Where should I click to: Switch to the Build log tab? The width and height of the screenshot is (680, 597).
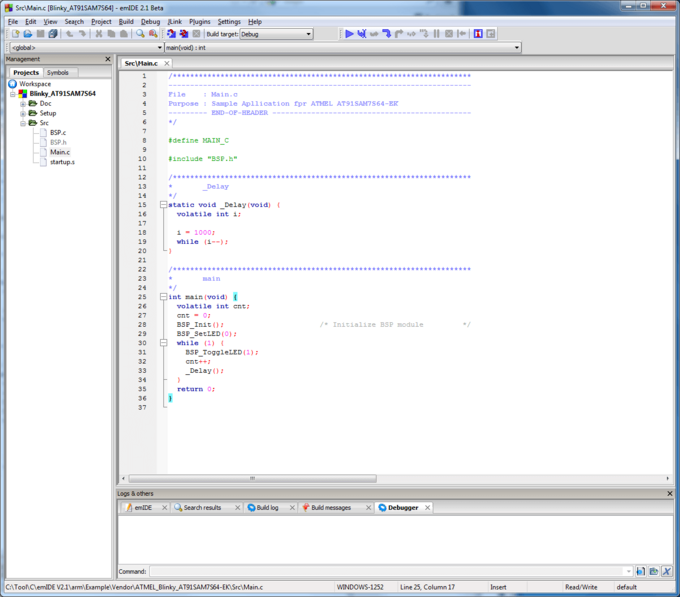[267, 508]
